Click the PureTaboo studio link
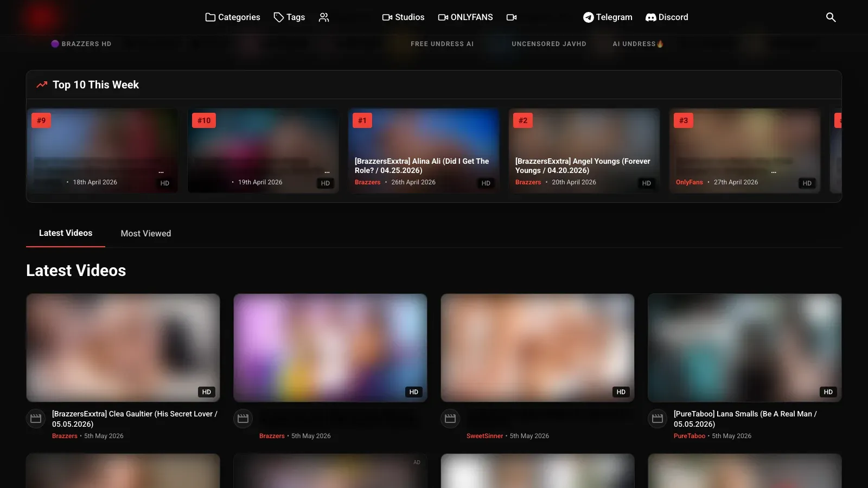 [690, 436]
